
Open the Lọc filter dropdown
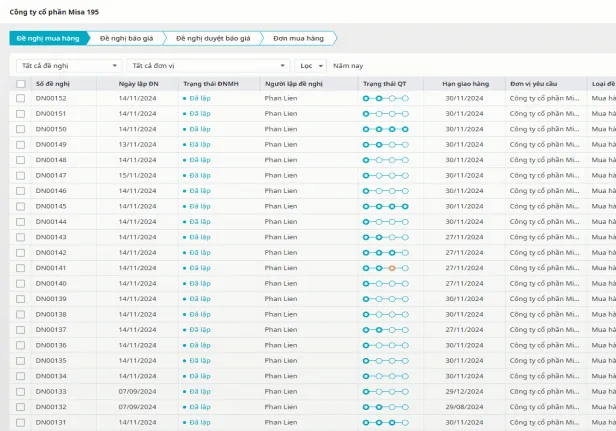[x=311, y=65]
